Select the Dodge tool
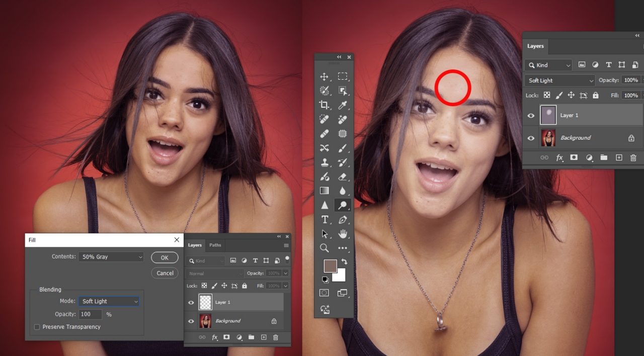The image size is (644, 356). (343, 205)
